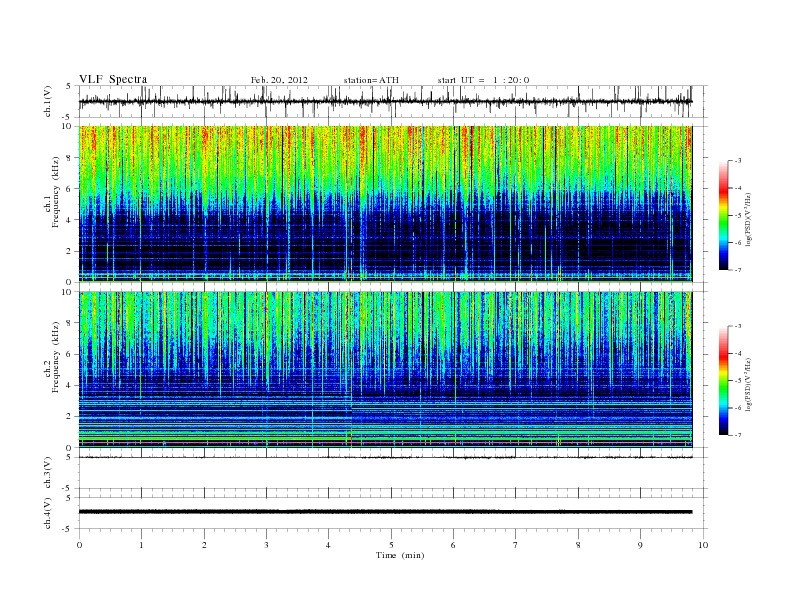Click inside the ch.1 spectrogram panel
This screenshot has height=612, width=792.
pyautogui.click(x=385, y=204)
